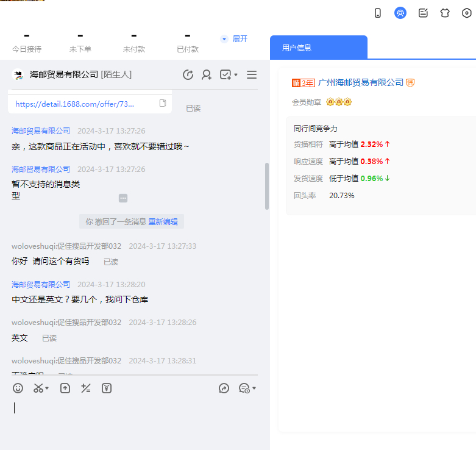This screenshot has width=476, height=450.
Task: Click the upload file icon in chat toolbar
Action: click(65, 388)
